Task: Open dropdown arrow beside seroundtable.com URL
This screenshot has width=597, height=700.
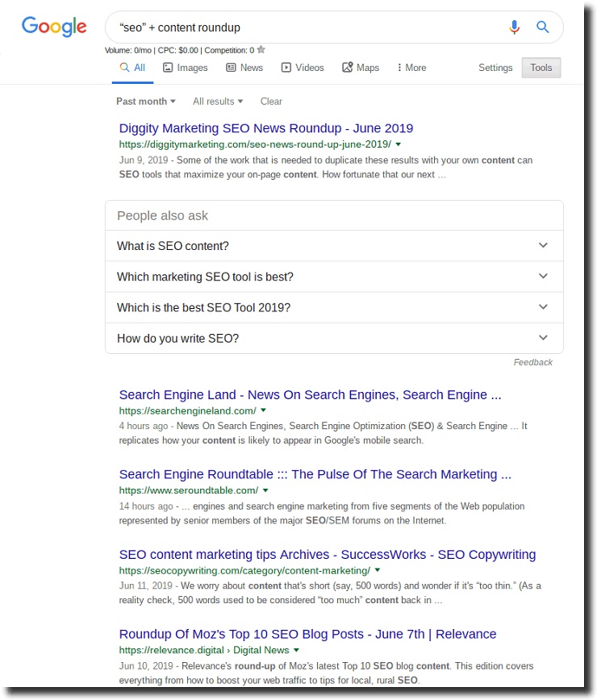Action: tap(265, 490)
